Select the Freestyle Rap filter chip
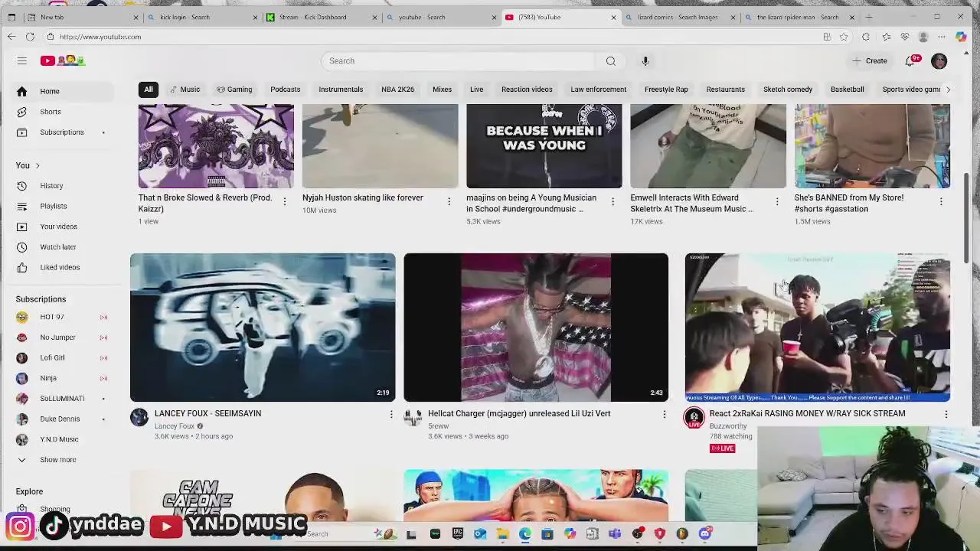 [x=666, y=90]
